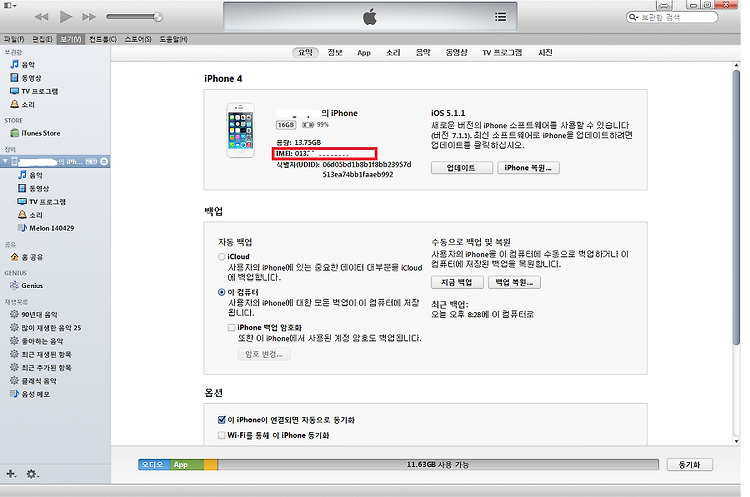Viewport: 750px width, 497px height.
Task: Select library 동영상 movies icon
Action: 14,77
